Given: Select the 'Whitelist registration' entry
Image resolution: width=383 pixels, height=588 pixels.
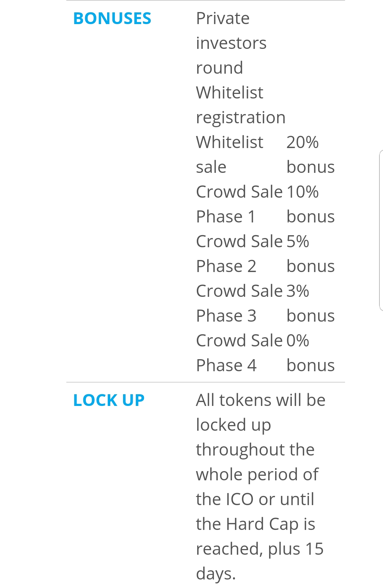Looking at the screenshot, I should click(x=241, y=105).
